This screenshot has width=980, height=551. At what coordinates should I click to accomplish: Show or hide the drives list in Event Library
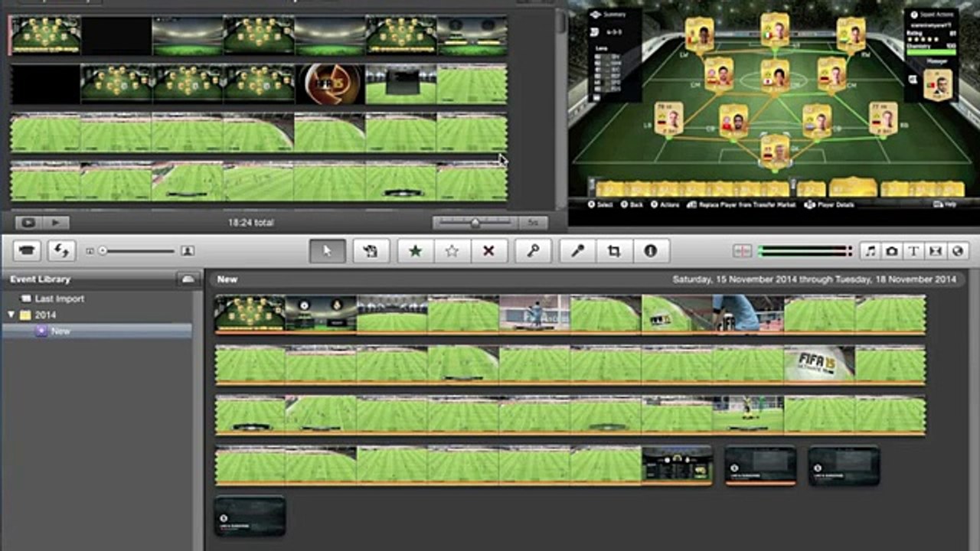[x=187, y=279]
